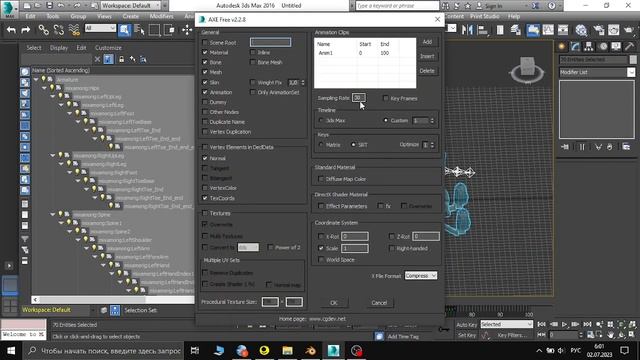This screenshot has width=640, height=360.
Task: Click the Open File icon in quick access bar
Action: point(38,6)
